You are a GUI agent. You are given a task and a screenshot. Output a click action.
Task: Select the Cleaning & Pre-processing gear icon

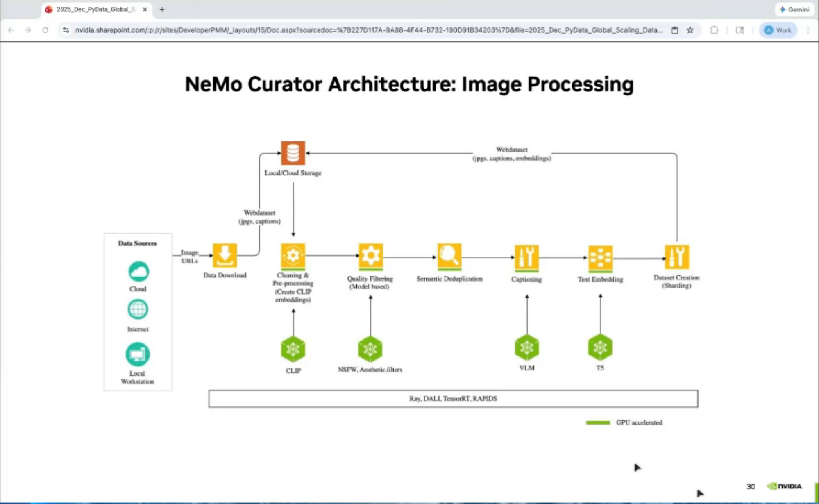293,256
